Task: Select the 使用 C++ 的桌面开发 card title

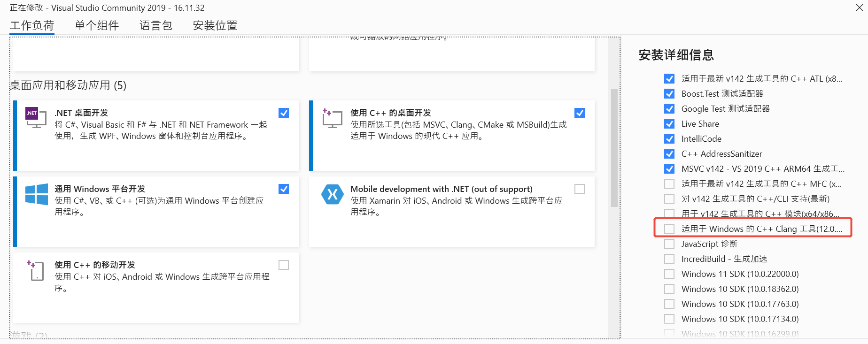Action: (x=391, y=113)
